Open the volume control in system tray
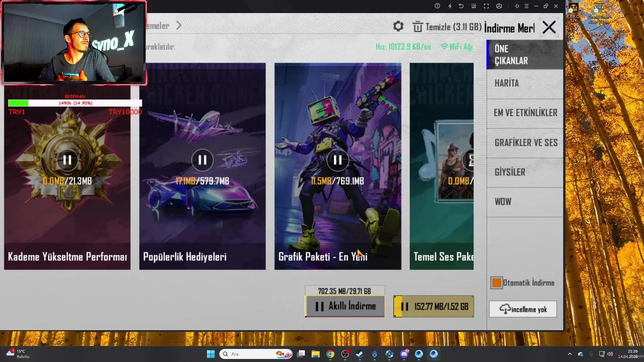Viewport: 644px width, 362px height. click(x=610, y=354)
